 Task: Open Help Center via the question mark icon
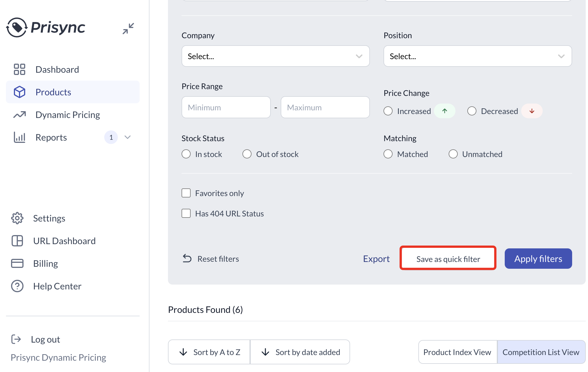17,286
